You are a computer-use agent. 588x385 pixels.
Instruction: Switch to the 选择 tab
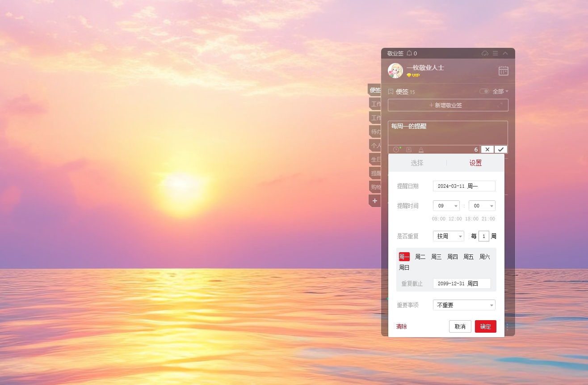(417, 163)
